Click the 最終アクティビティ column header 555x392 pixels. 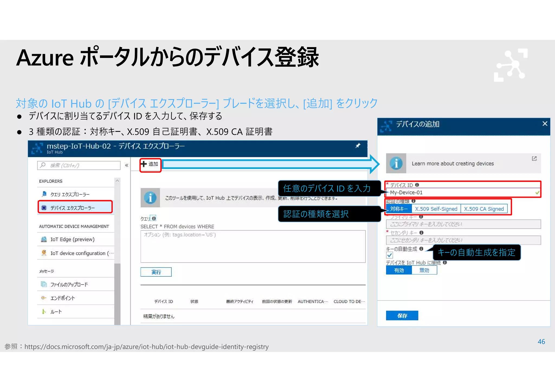click(x=240, y=302)
